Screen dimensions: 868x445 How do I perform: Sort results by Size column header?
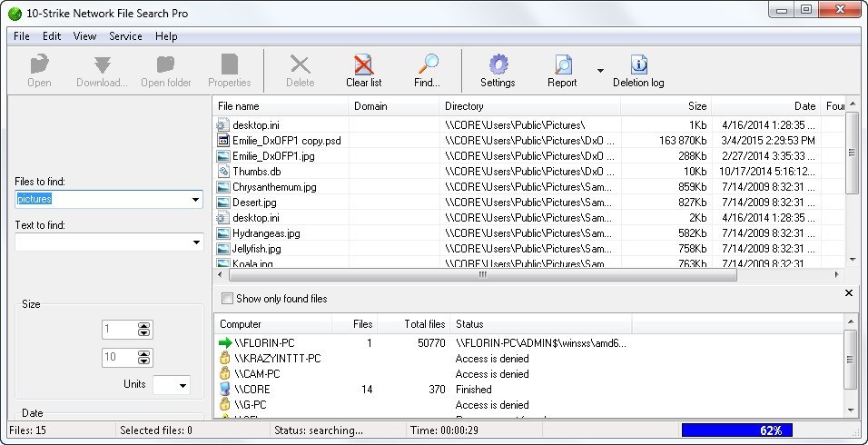pos(666,106)
